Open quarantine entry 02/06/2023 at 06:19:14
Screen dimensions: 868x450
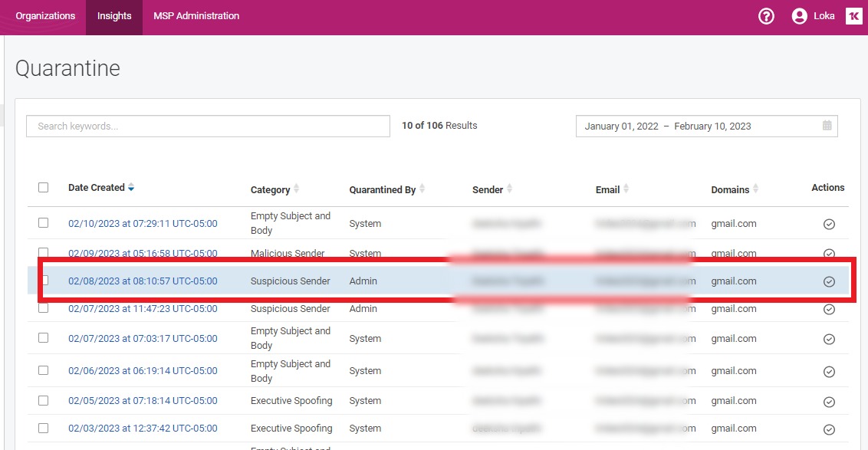pos(143,371)
